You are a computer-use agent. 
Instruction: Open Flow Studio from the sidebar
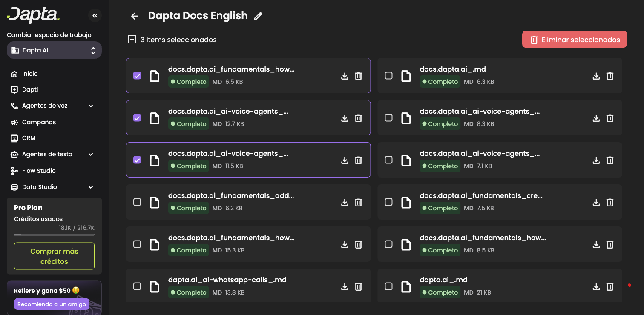click(x=39, y=171)
